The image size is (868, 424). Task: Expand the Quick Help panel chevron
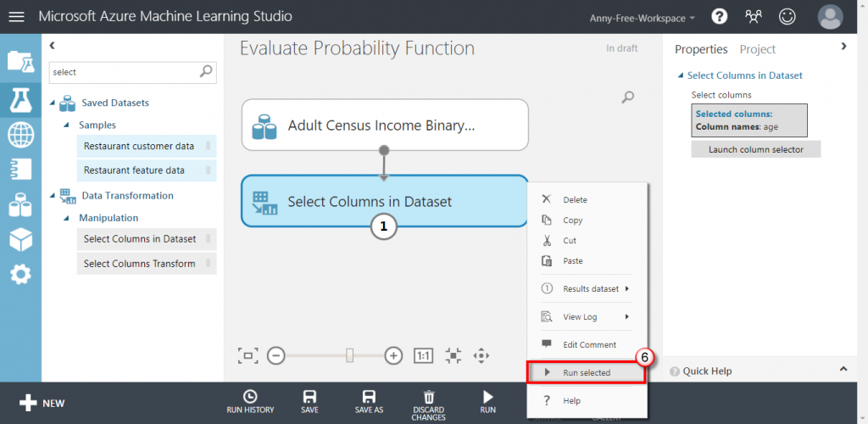point(843,369)
